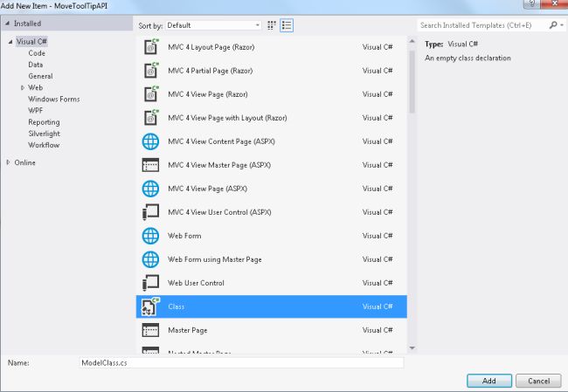Select MVC 4 View User Control (ASPX)
568x392 pixels.
(x=271, y=212)
